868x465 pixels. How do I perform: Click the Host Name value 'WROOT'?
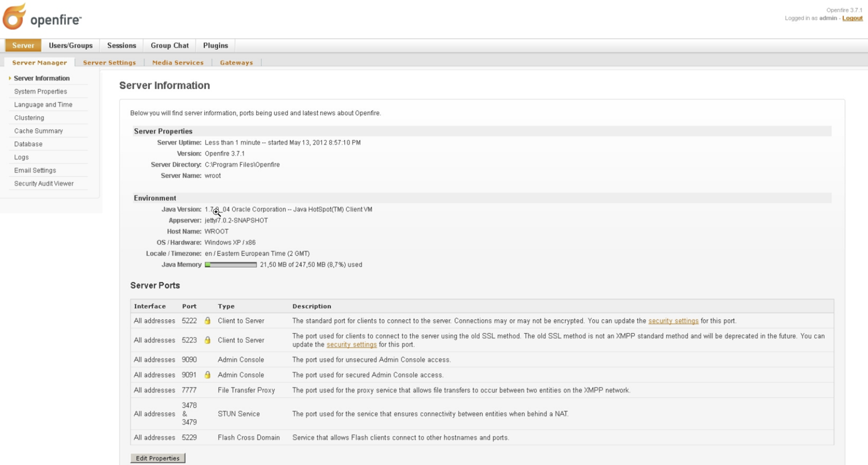pos(216,231)
